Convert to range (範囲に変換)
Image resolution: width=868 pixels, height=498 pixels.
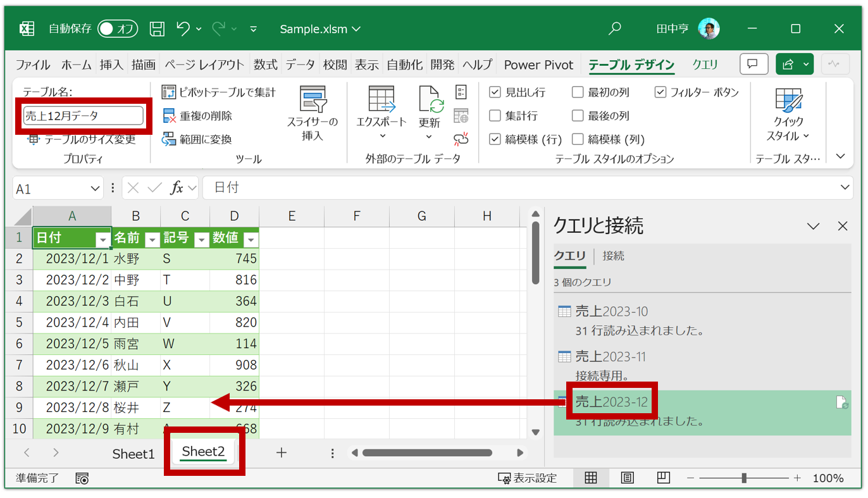point(197,139)
